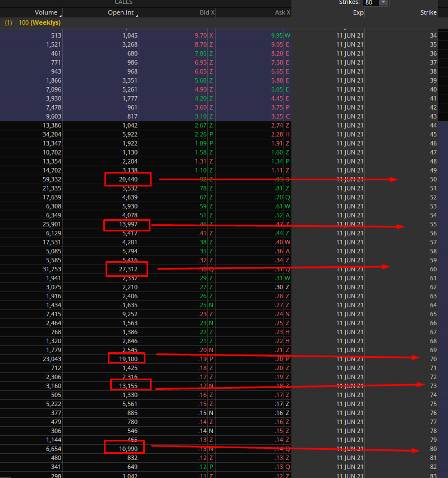Click volume 1,521 in the strike 35 row

coord(54,44)
